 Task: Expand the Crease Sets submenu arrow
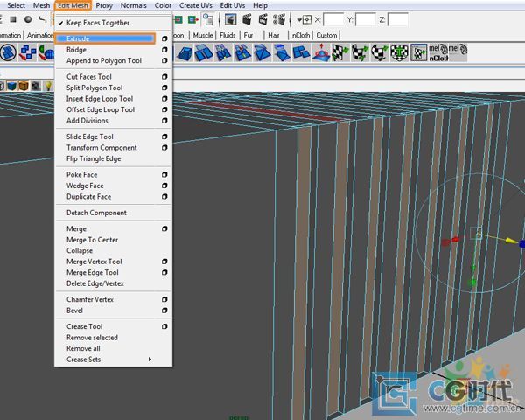[150, 360]
